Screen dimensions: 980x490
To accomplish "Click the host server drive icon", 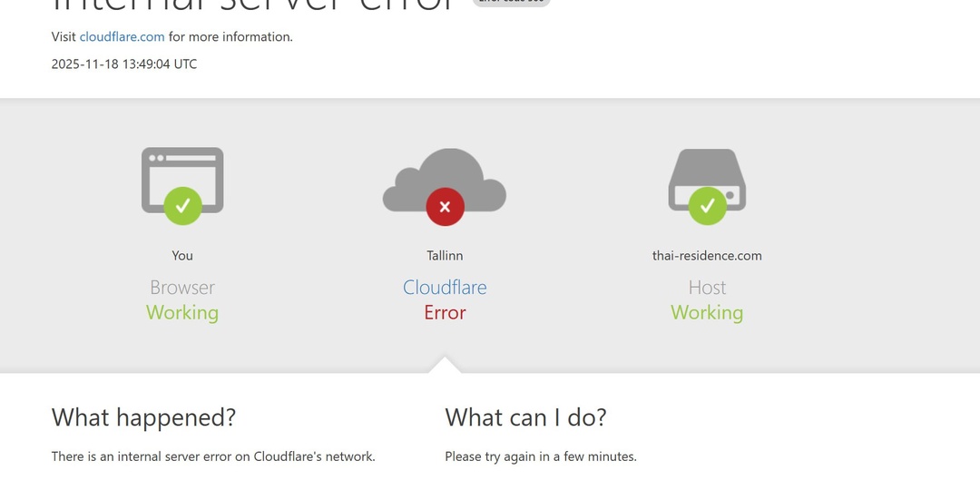I will point(707,180).
